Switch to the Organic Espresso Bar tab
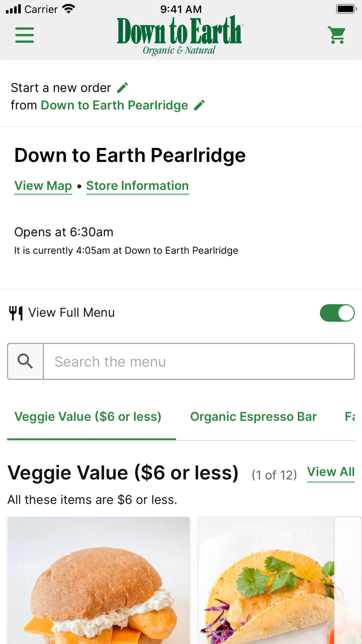 253,417
